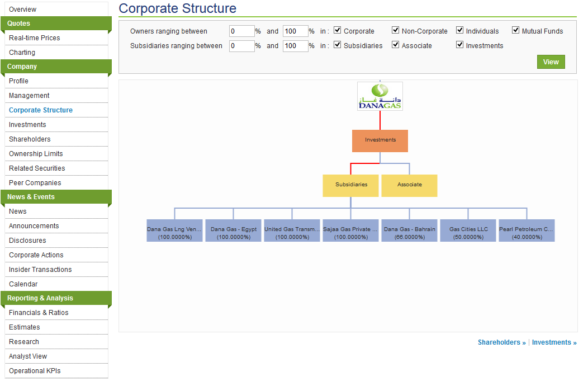The image size is (588, 381).
Task: Toggle the Associate filter checkbox
Action: coord(395,45)
